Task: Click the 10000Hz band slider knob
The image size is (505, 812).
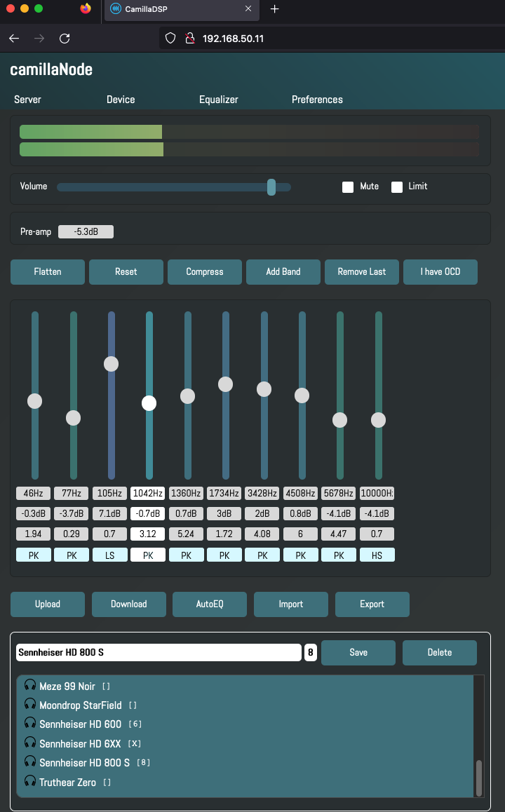Action: point(379,420)
